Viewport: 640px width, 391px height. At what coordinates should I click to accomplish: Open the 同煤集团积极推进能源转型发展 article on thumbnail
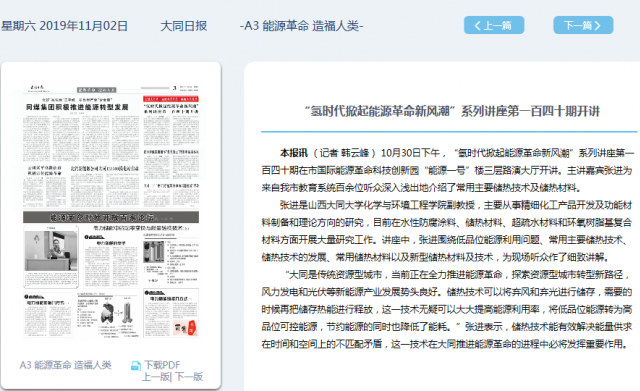(x=77, y=107)
